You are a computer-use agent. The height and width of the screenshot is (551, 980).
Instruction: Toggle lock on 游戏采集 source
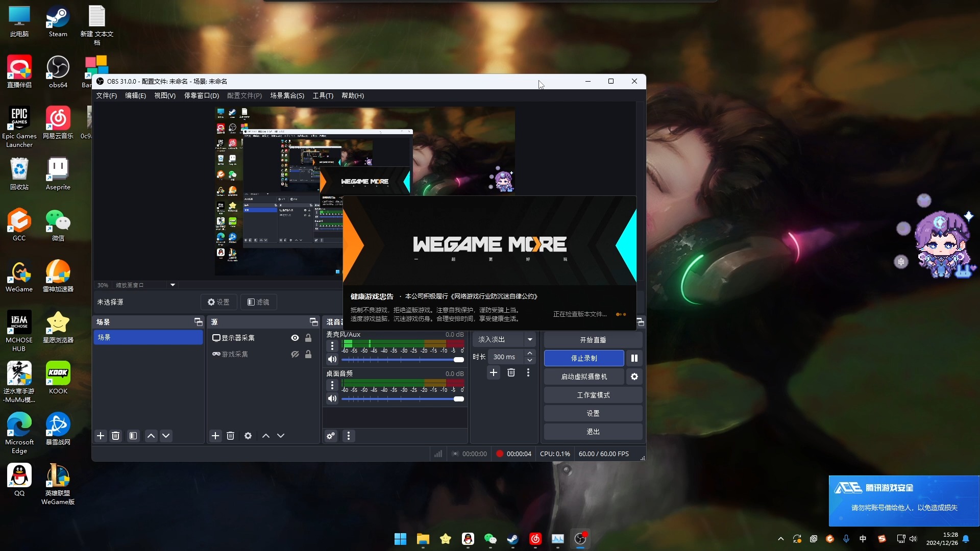(x=308, y=354)
